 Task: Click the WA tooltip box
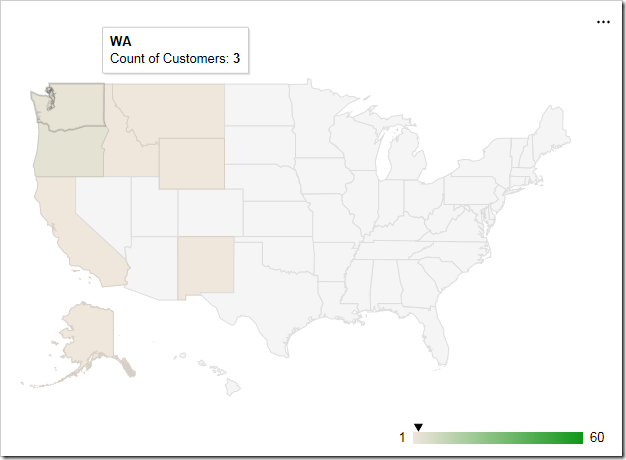176,50
